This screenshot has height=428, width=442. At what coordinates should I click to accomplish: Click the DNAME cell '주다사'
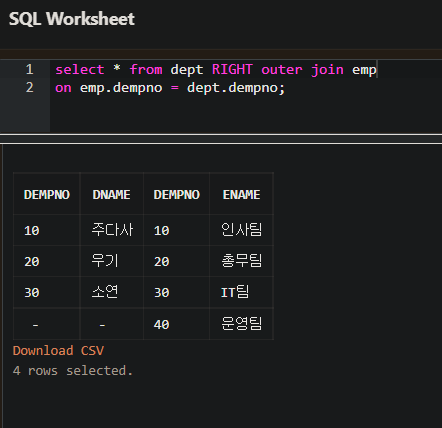(x=112, y=230)
